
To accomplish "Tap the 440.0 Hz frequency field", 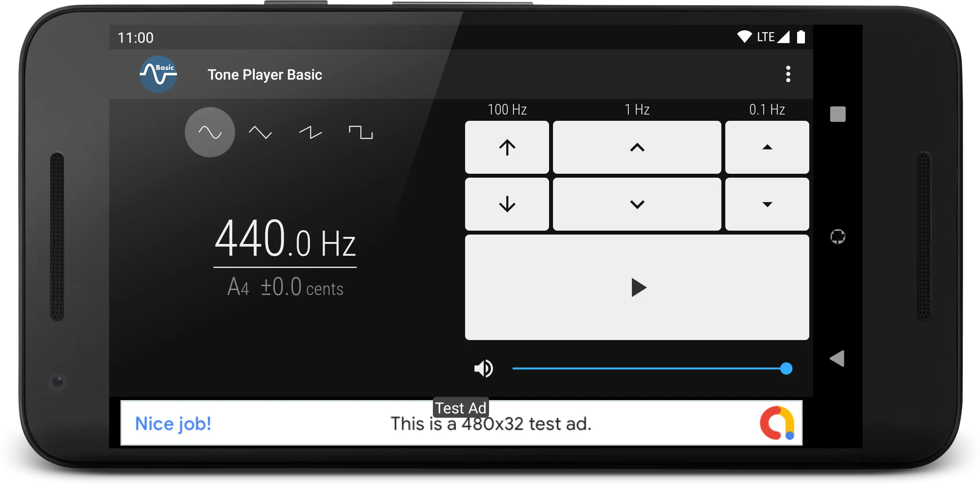I will [285, 238].
